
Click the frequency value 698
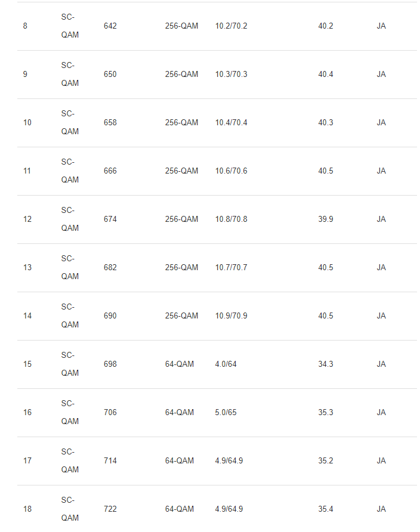(110, 364)
